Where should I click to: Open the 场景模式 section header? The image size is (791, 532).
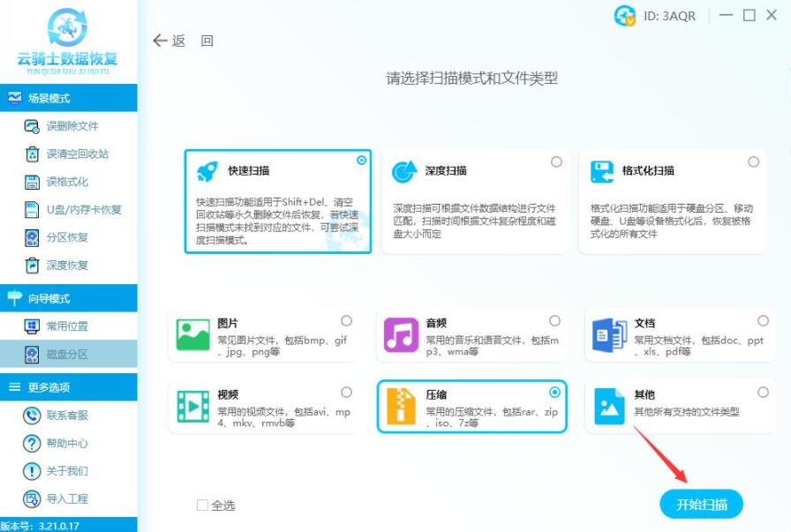tap(69, 98)
